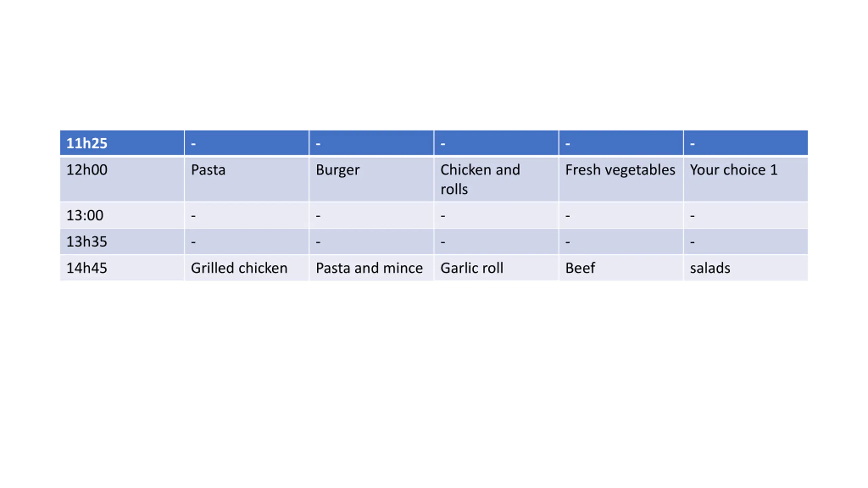This screenshot has height=488, width=868.
Task: Select the last dash cell in header row
Action: tap(746, 143)
